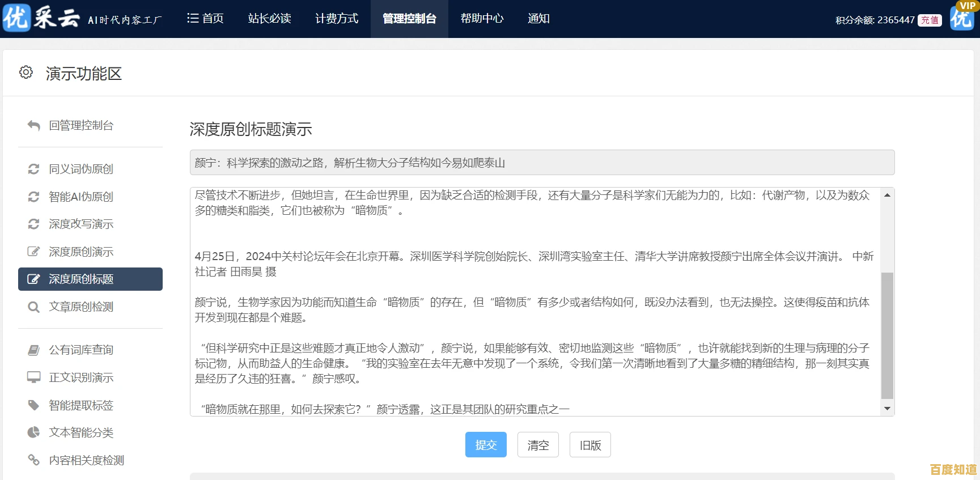The width and height of the screenshot is (980, 480).
Task: Click the back arrow icon for 回管理控制台
Action: (33, 125)
